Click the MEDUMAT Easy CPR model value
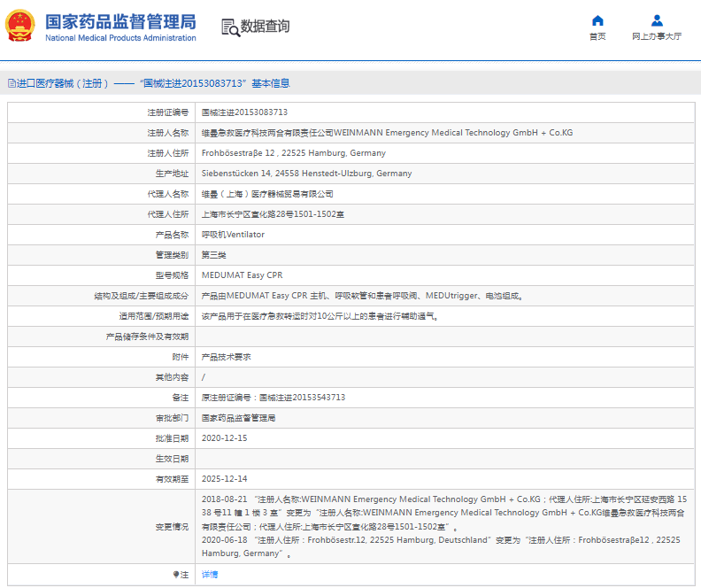 point(242,275)
